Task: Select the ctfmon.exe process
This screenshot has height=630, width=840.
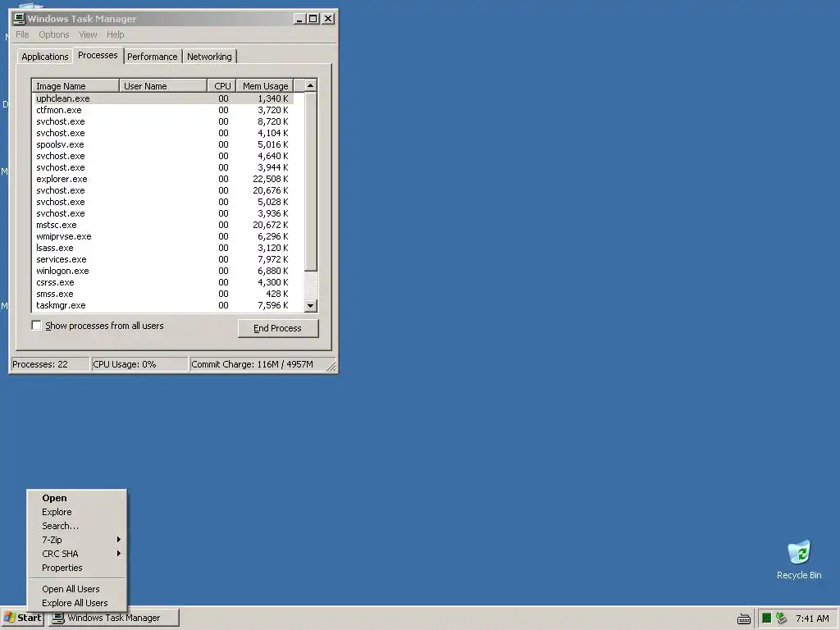Action: tap(163, 111)
